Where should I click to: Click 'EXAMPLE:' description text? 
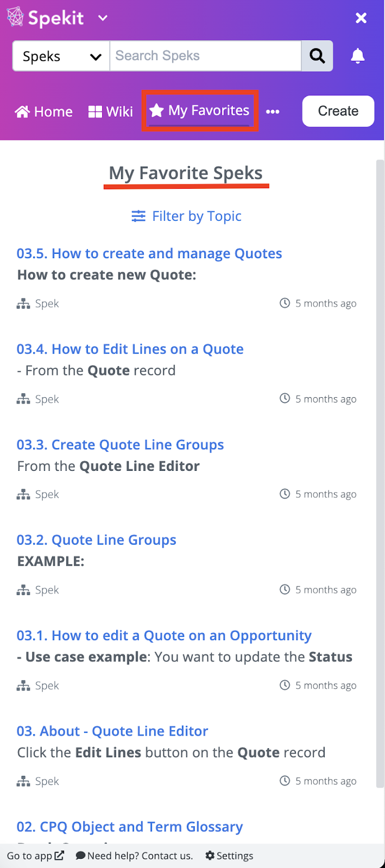pyautogui.click(x=51, y=561)
